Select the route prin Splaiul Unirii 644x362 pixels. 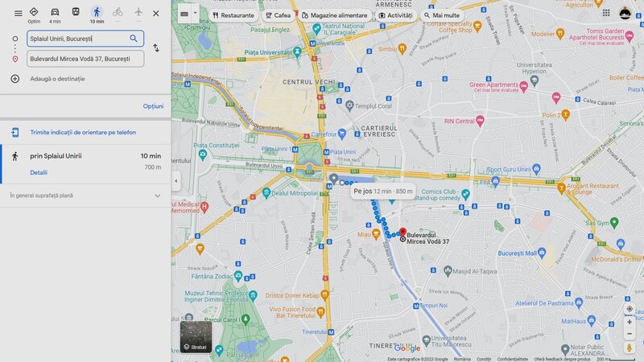85,164
